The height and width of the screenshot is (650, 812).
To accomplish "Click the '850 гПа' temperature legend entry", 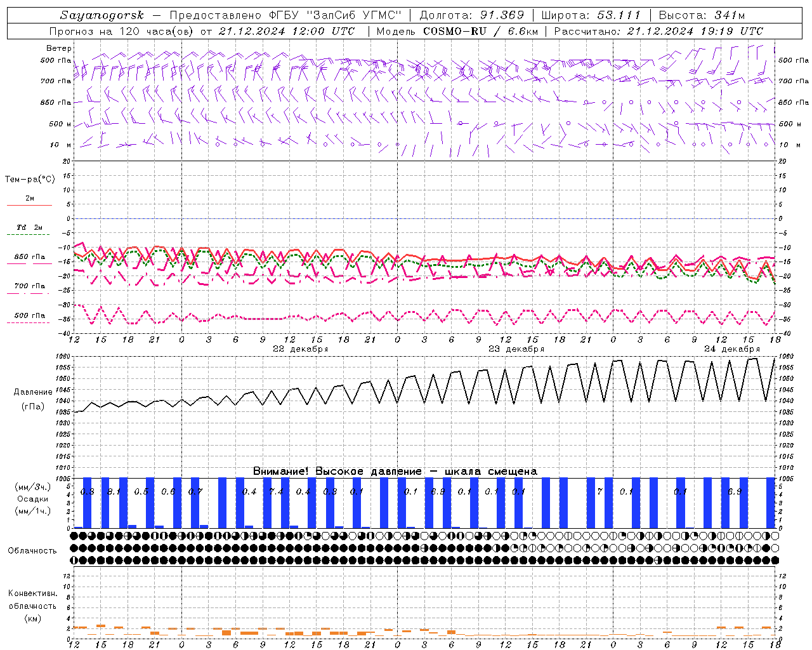I will pos(30,257).
